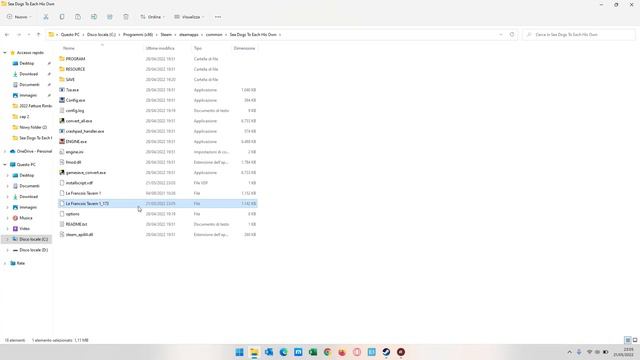The height and width of the screenshot is (360, 640).
Task: Click the Rename icon in toolbar
Action: click(x=94, y=17)
